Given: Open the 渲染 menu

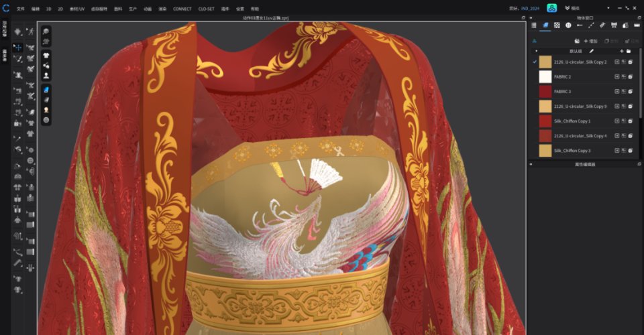Looking at the screenshot, I should click(162, 9).
